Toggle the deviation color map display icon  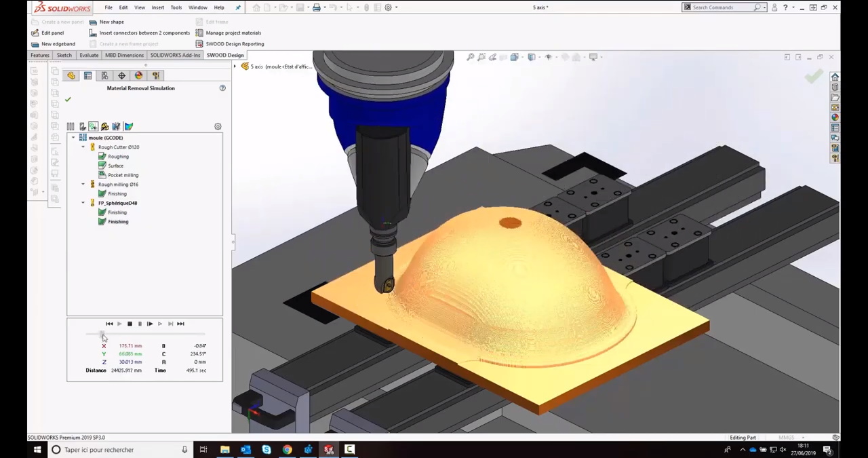129,127
